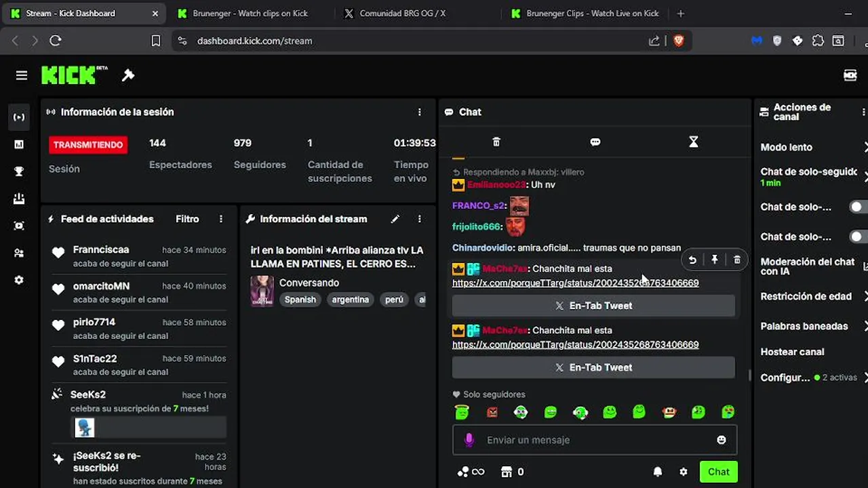Focus the 'Enviar un mensaje' input field

coord(595,440)
